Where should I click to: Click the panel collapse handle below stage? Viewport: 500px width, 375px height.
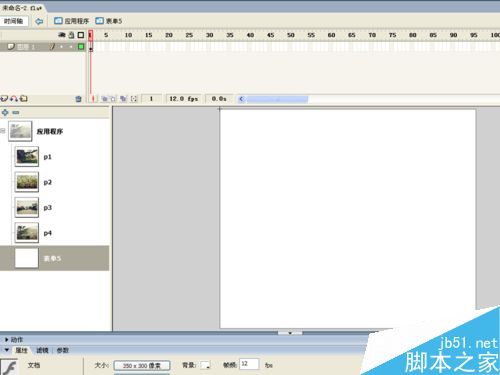(290, 333)
